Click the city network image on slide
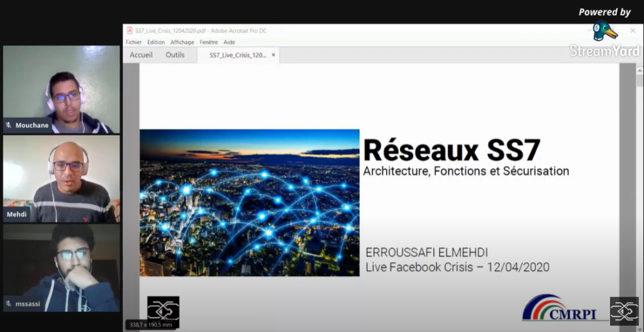 tap(250, 202)
